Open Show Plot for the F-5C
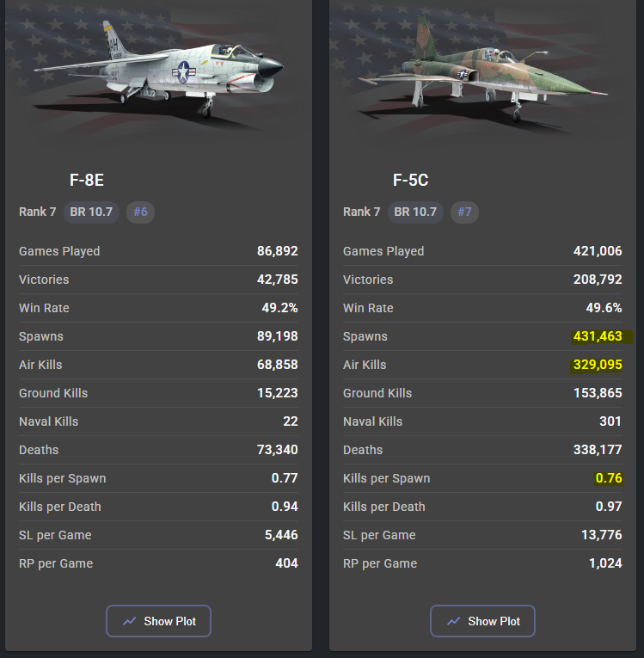Screen dimensions: 644x658 482,621
